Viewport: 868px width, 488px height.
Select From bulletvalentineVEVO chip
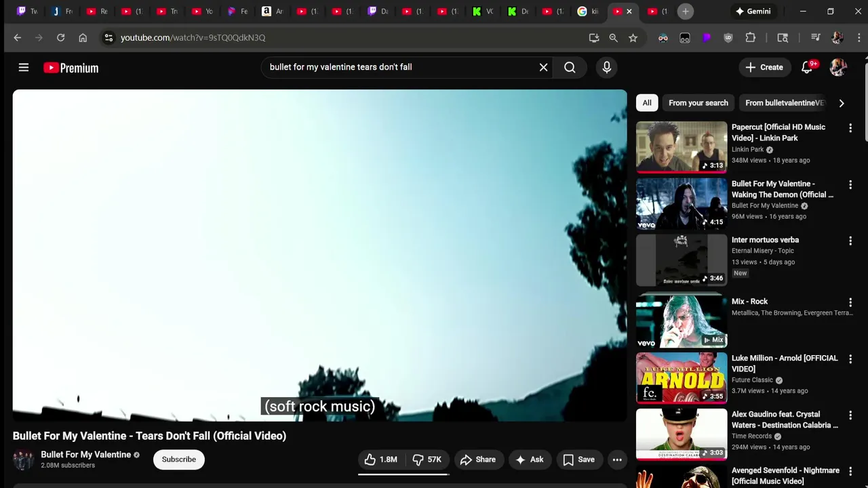[x=784, y=103]
